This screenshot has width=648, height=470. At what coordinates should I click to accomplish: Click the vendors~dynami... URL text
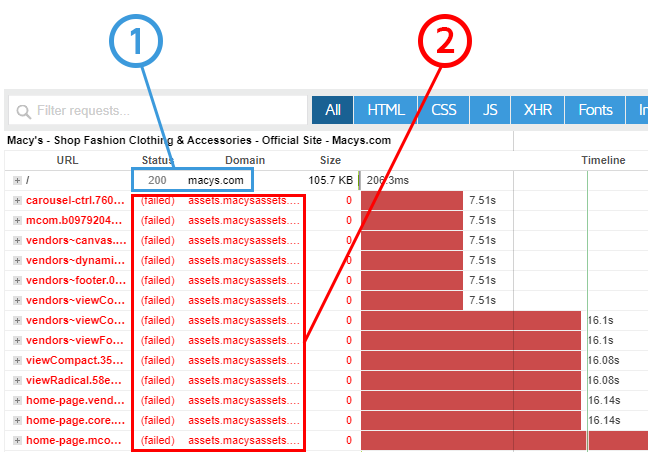pyautogui.click(x=75, y=260)
